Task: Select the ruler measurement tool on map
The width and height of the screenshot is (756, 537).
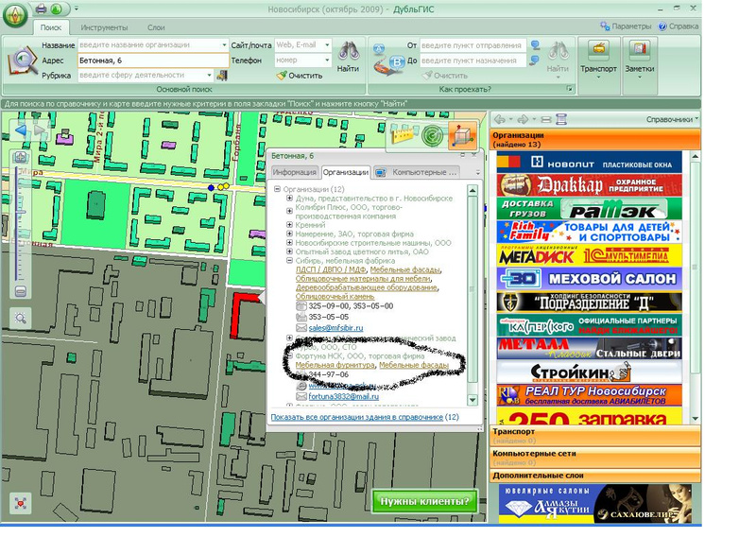Action: tap(404, 135)
